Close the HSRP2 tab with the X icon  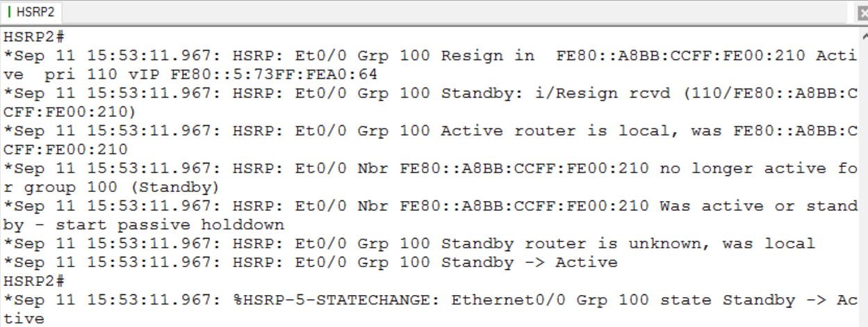coord(863,13)
